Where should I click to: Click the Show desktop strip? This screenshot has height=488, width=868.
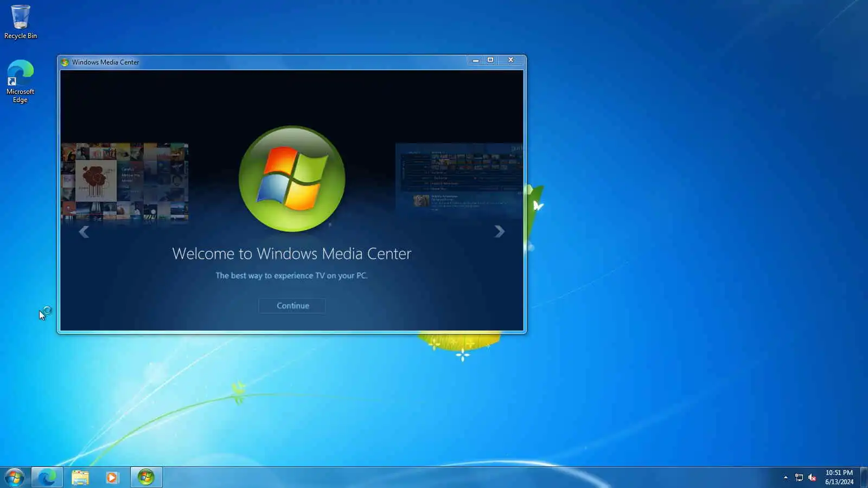coord(864,477)
